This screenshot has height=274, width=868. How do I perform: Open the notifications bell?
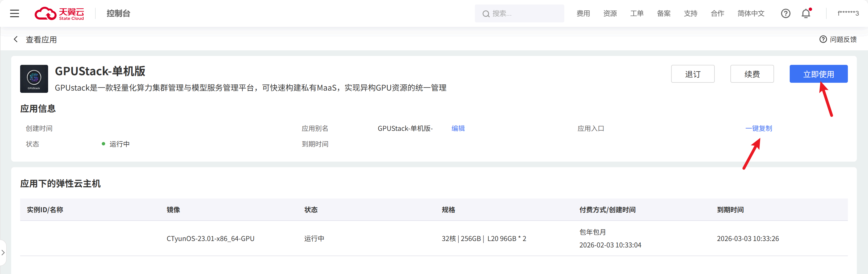point(806,13)
